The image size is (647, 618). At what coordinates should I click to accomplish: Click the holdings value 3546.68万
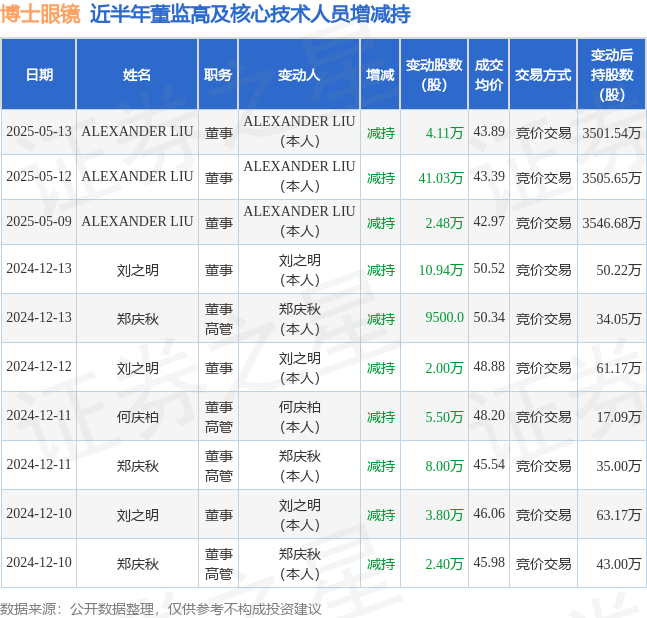612,223
